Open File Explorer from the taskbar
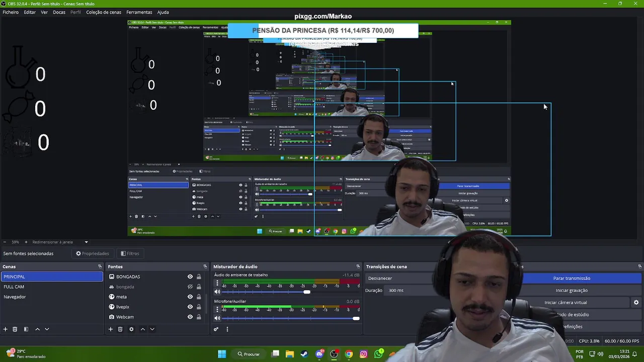Screen dimensions: 644x362 [290, 354]
